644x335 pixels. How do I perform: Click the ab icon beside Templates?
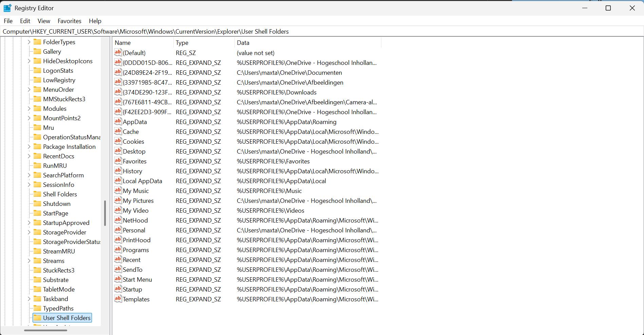point(118,299)
